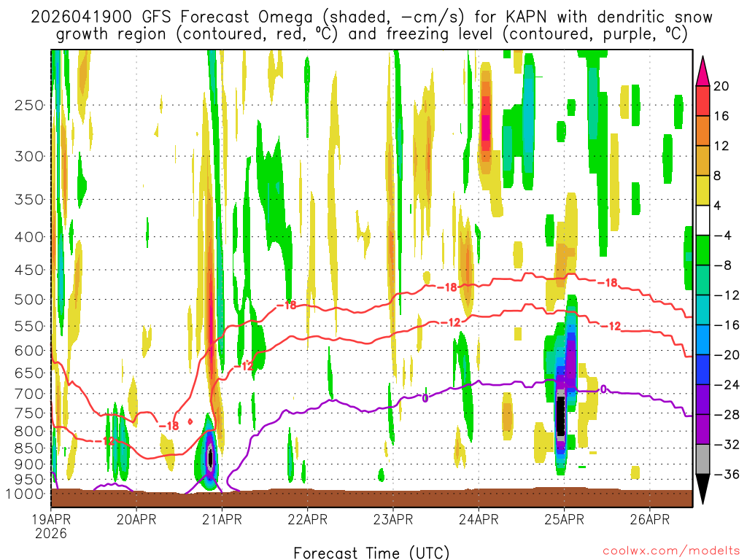Select the 1000 pressure axis label
Image resolution: width=747 pixels, height=560 pixels.
(x=26, y=494)
